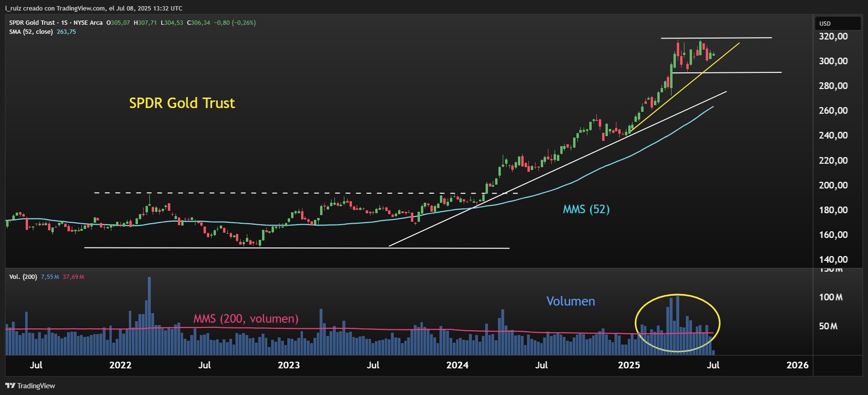Click the 200,00 price axis label
The width and height of the screenshot is (868, 395).
pos(833,185)
